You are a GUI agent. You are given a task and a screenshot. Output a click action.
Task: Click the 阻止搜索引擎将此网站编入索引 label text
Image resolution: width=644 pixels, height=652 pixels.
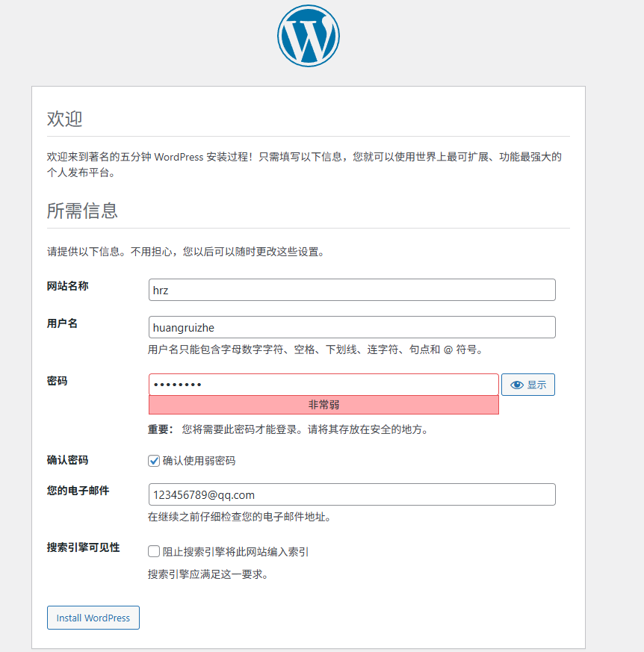click(235, 552)
